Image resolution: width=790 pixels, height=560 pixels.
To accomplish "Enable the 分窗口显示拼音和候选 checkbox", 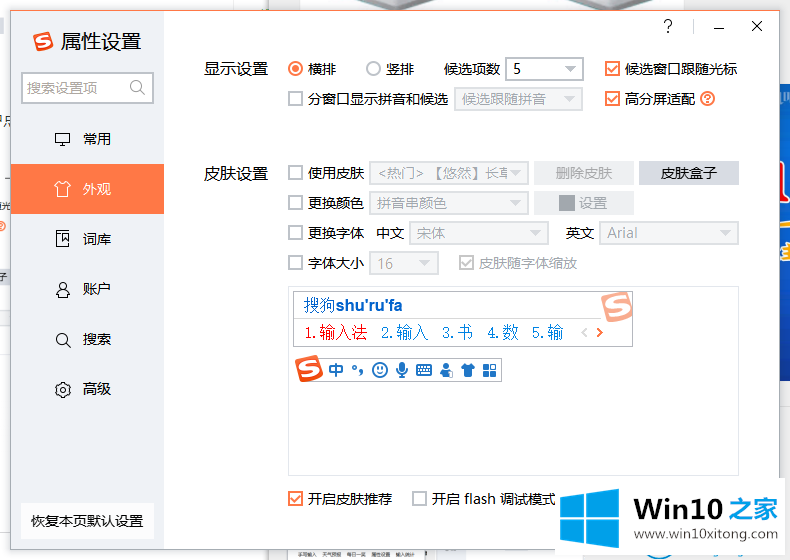I will (295, 99).
